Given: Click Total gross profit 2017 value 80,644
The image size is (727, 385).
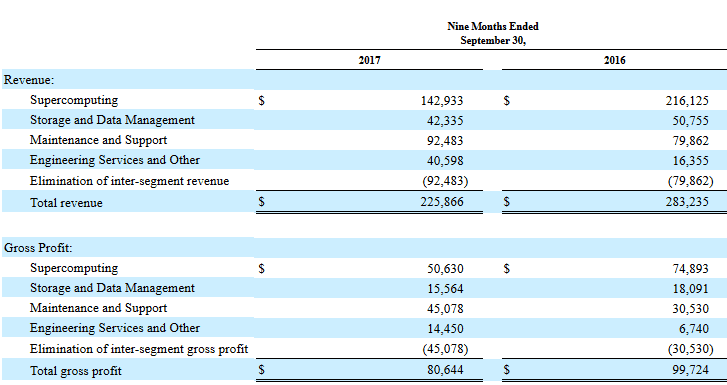Looking at the screenshot, I should click(x=445, y=370).
